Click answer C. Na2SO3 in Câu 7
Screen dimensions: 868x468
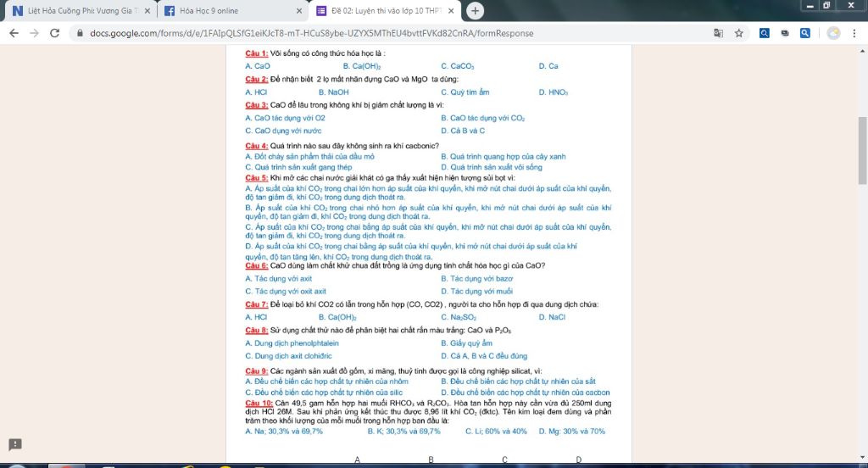click(x=459, y=317)
